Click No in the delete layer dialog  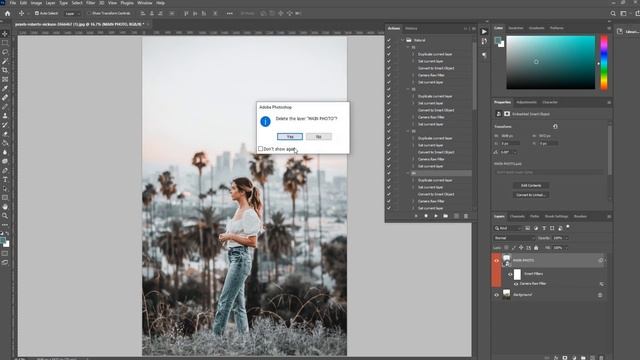tap(319, 136)
